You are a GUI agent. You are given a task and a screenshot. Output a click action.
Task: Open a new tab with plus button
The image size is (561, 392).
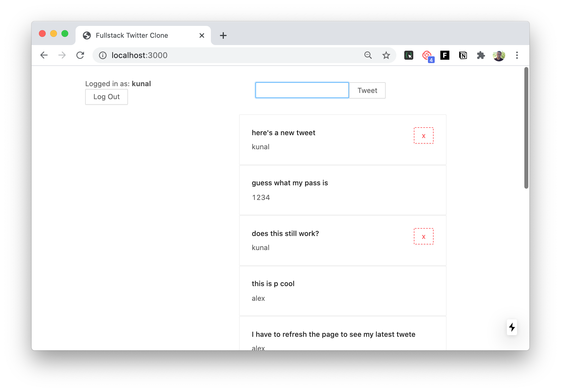223,35
